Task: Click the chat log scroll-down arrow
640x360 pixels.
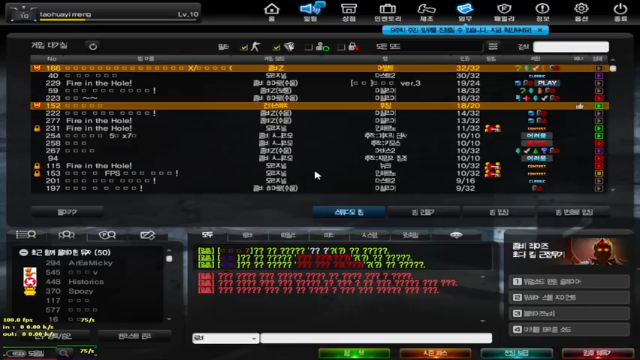Action: tap(483, 321)
